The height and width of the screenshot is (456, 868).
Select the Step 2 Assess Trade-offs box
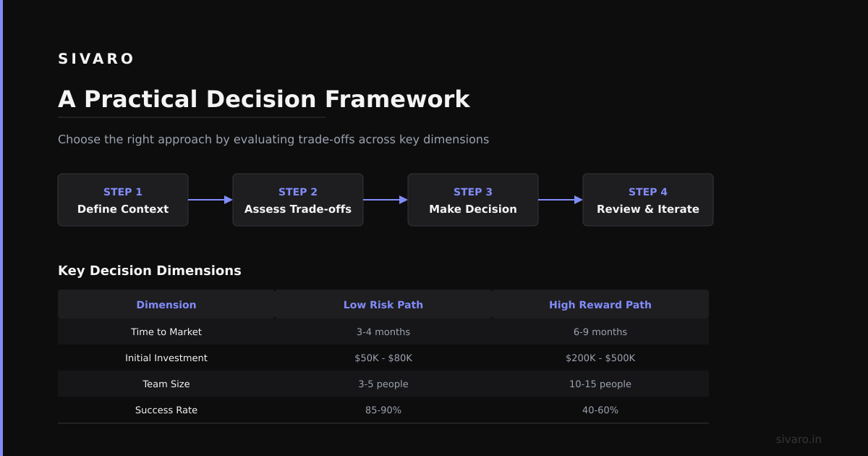point(298,200)
